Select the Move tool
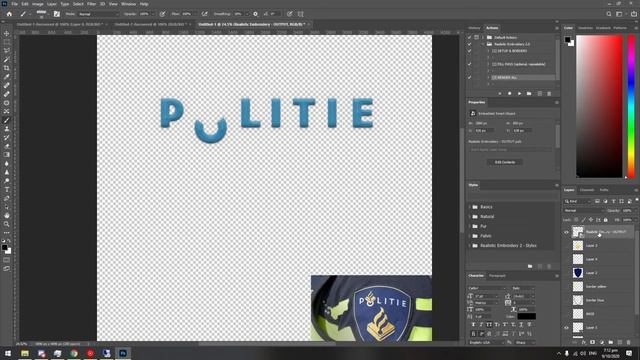Image resolution: width=640 pixels, height=360 pixels. [x=7, y=33]
